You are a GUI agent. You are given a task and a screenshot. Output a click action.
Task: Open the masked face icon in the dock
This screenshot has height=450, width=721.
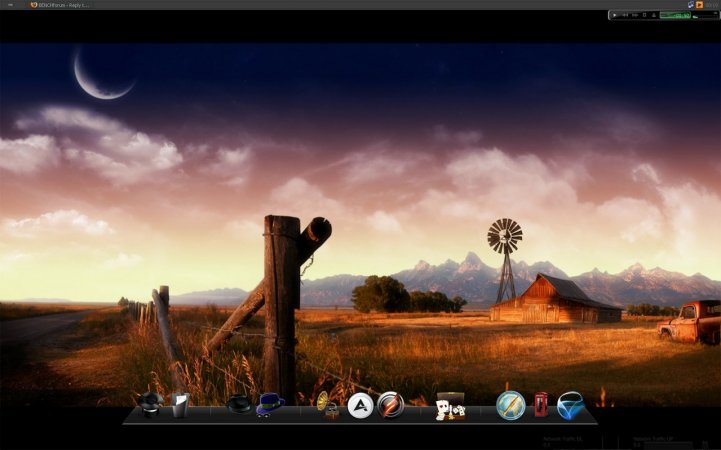[x=150, y=404]
